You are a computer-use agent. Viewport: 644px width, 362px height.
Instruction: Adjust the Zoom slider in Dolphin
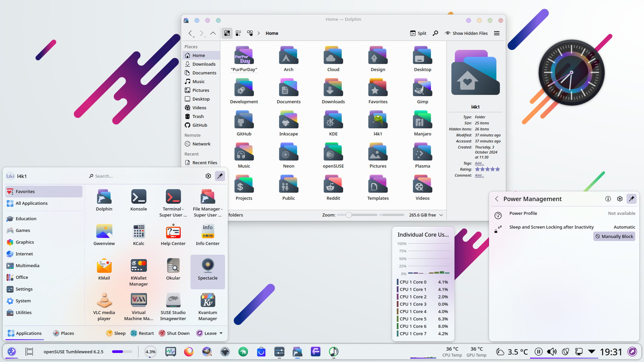[x=357, y=215]
